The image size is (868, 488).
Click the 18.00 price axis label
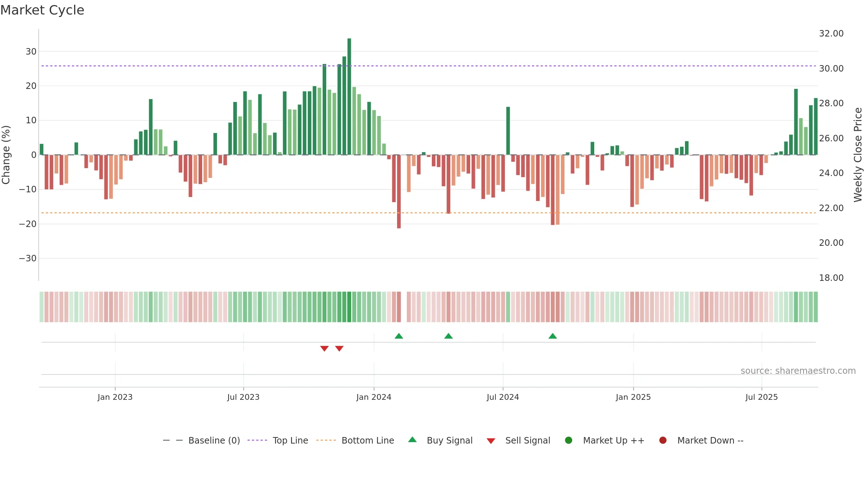[x=831, y=278]
